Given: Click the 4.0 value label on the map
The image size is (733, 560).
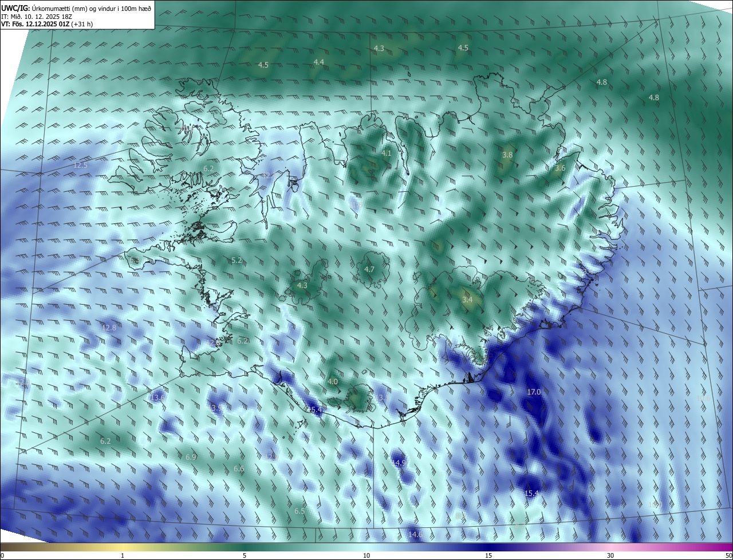Looking at the screenshot, I should [333, 381].
